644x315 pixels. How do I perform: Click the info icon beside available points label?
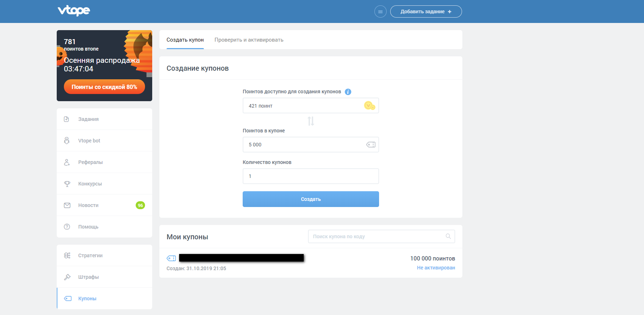(348, 92)
